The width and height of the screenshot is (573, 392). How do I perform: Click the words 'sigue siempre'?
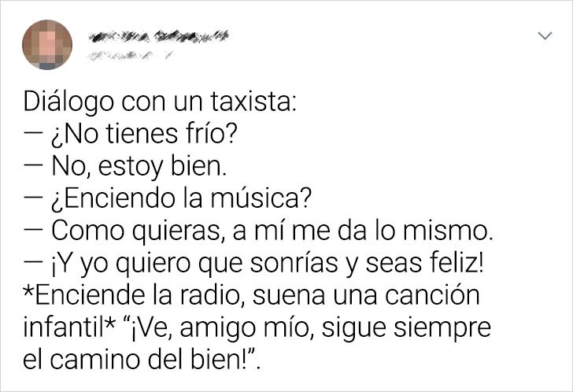pos(406,327)
